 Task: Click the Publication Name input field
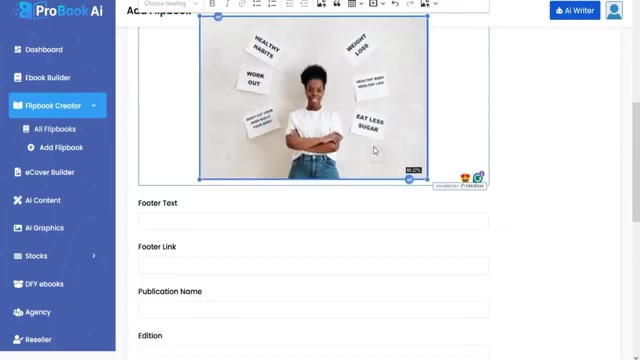(313, 310)
